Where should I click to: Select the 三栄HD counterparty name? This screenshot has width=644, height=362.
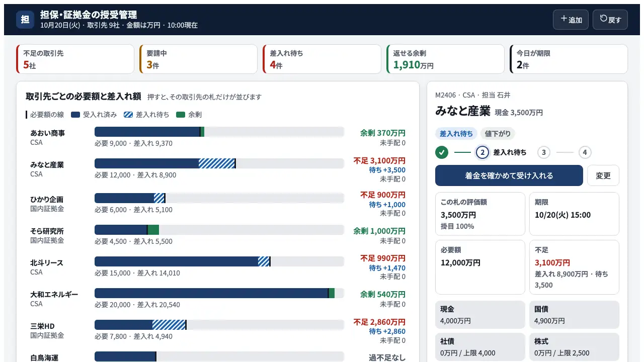(x=43, y=326)
